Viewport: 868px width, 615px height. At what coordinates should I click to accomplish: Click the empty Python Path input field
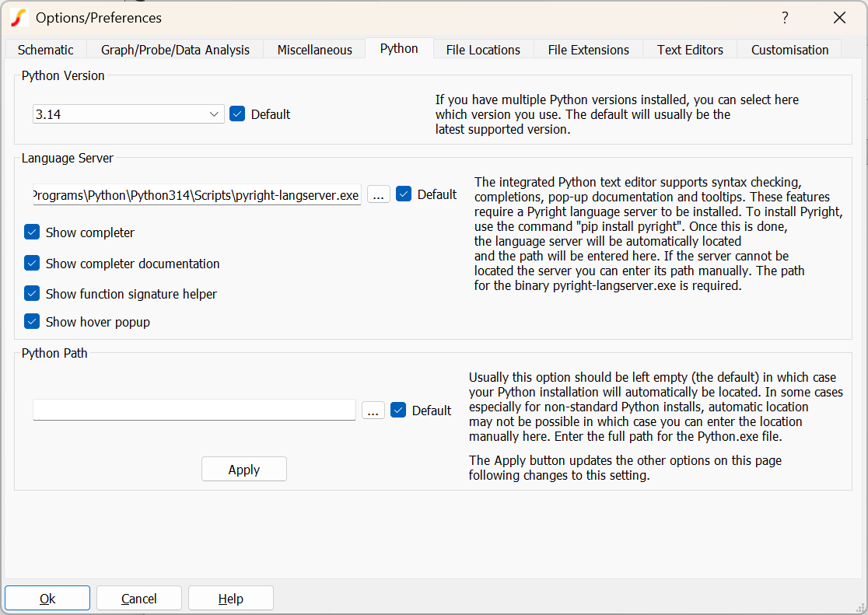click(194, 411)
